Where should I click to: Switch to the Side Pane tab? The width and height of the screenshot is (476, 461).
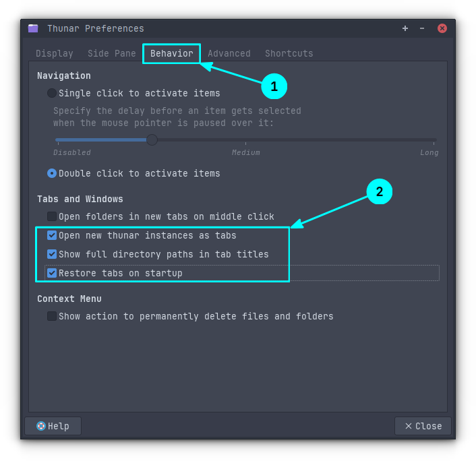[112, 53]
